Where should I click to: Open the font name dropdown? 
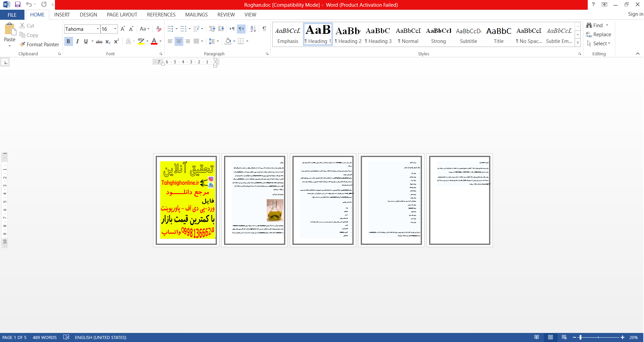click(98, 29)
